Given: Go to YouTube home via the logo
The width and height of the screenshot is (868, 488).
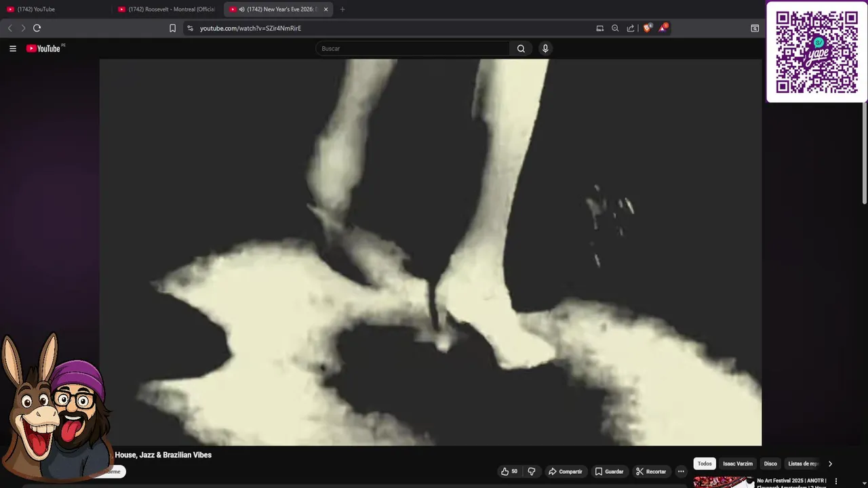Looking at the screenshot, I should coord(45,48).
